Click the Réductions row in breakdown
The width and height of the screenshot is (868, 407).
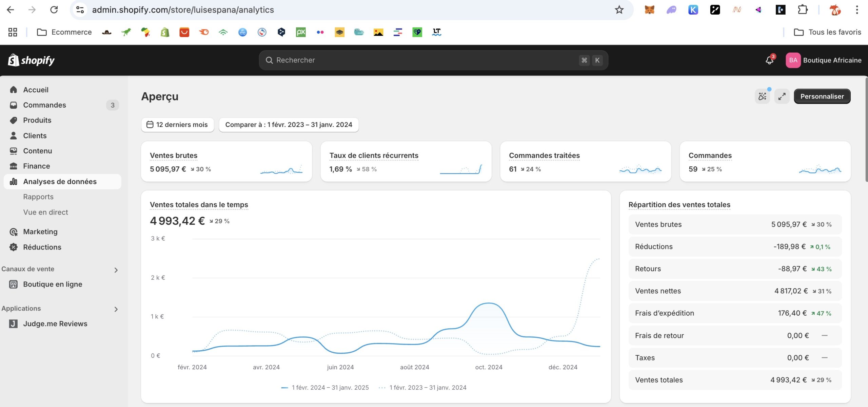(x=735, y=246)
